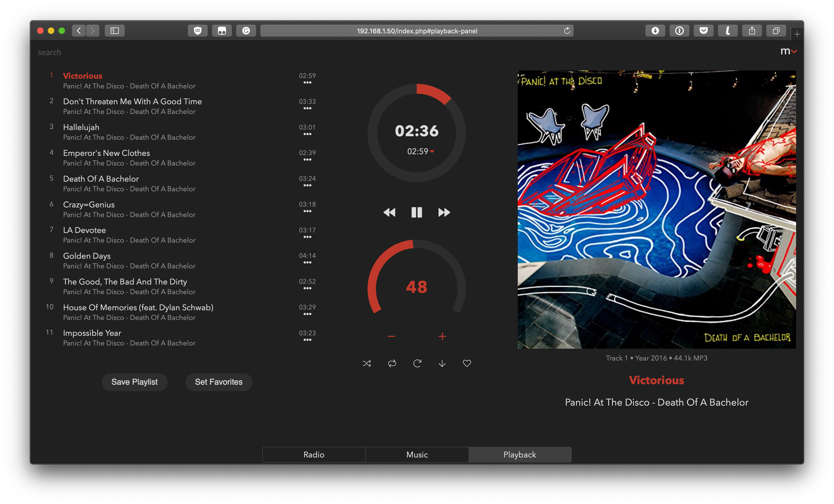834x504 pixels.
Task: Go forward with the browser forward arrow
Action: click(x=93, y=30)
